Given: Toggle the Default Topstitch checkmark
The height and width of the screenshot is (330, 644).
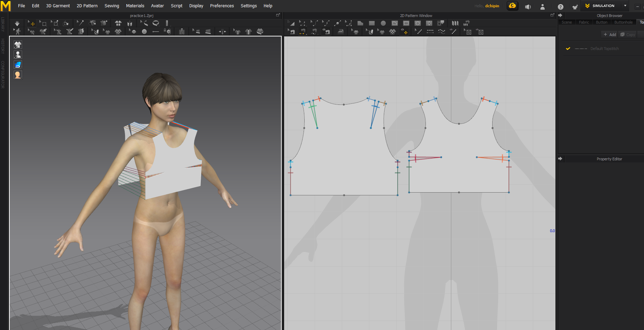Looking at the screenshot, I should [x=568, y=49].
